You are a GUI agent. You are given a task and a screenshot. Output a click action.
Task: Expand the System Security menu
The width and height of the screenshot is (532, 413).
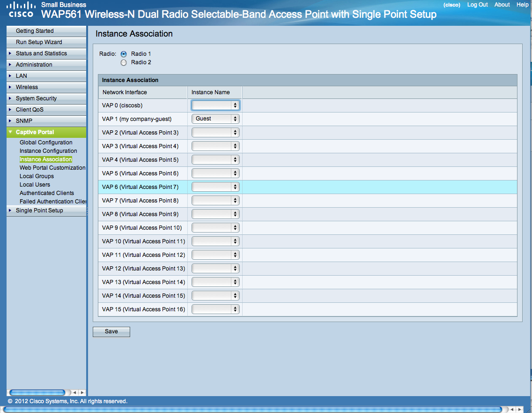[46, 98]
